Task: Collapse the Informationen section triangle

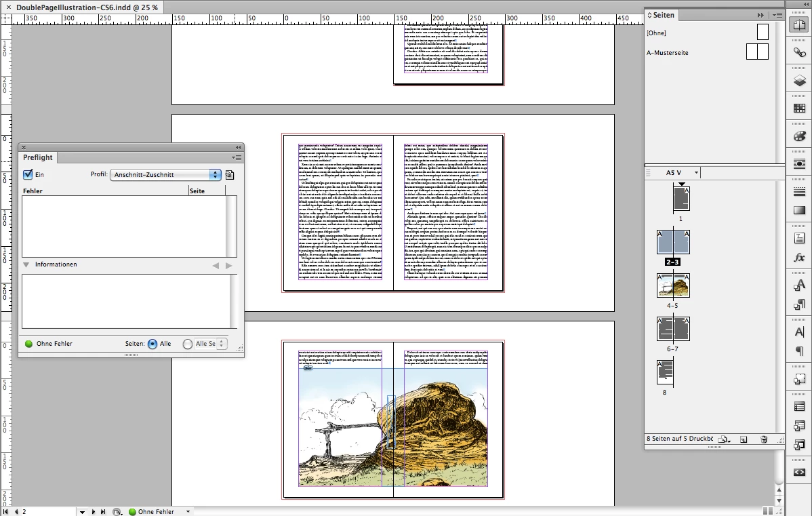Action: click(26, 264)
